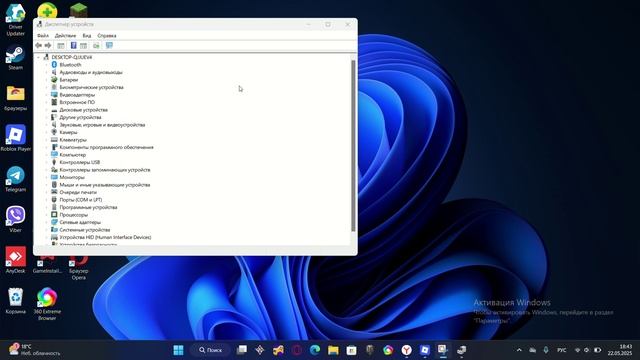Open File Explorer from the taskbar
This screenshot has height=360, width=640.
tap(333, 350)
